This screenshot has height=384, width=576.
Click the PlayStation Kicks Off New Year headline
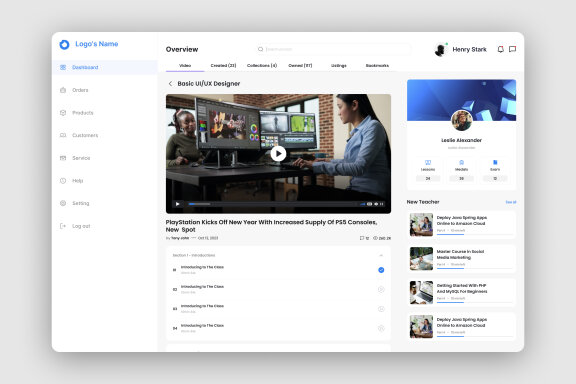click(271, 226)
